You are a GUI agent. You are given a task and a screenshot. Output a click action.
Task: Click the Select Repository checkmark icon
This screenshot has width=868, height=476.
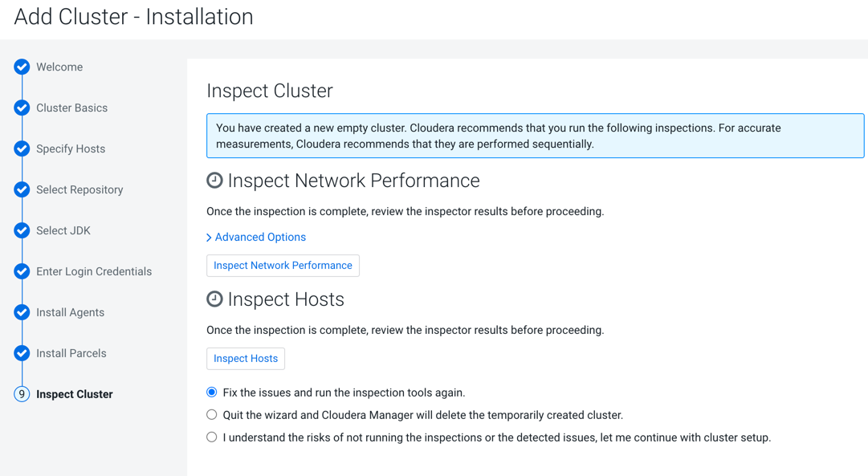(22, 189)
